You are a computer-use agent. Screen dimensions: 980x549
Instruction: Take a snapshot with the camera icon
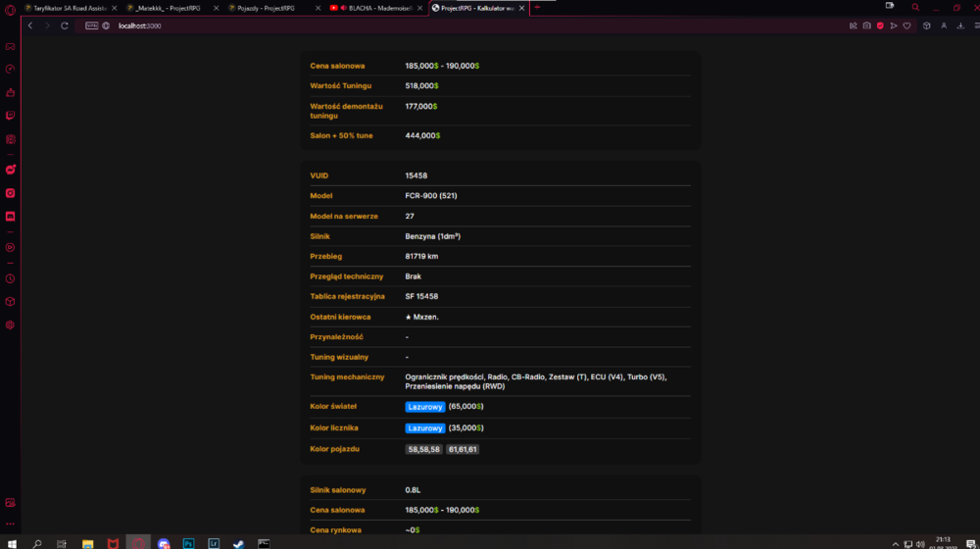pos(867,25)
